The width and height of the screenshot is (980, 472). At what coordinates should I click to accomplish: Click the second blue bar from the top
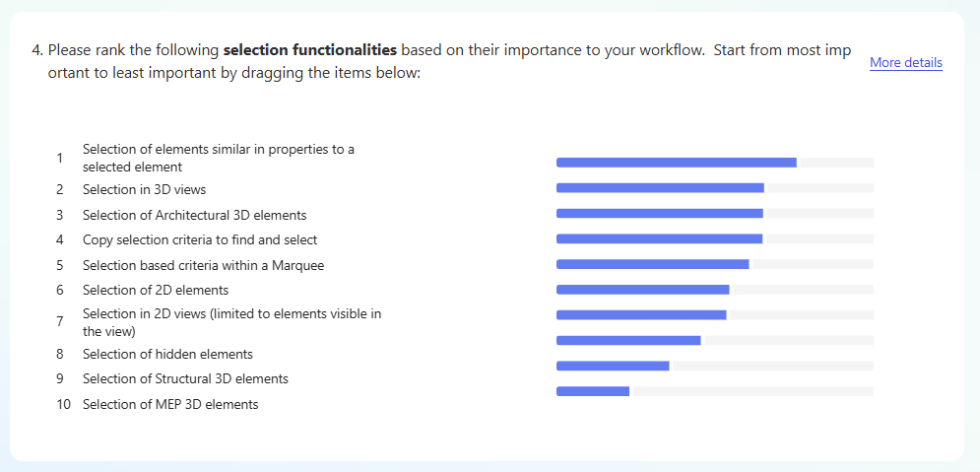tap(660, 187)
